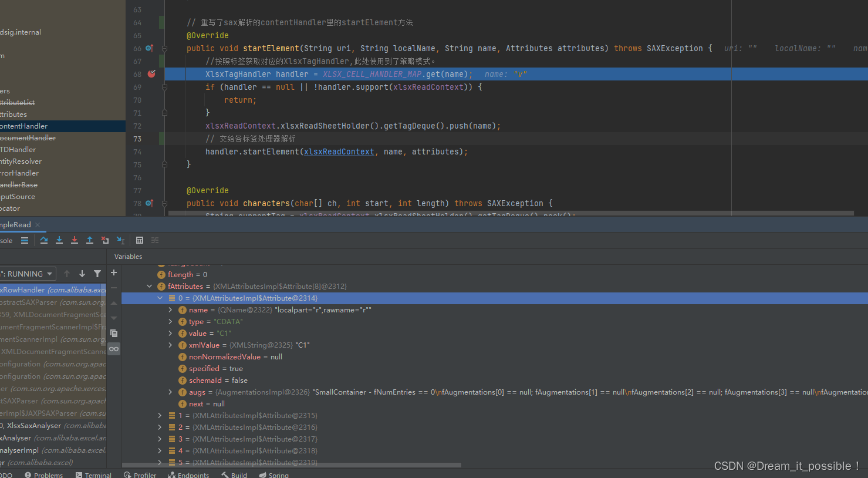Screen dimensions: 868x478
Task: Click the Force Step Into red arrow icon
Action: click(x=74, y=240)
